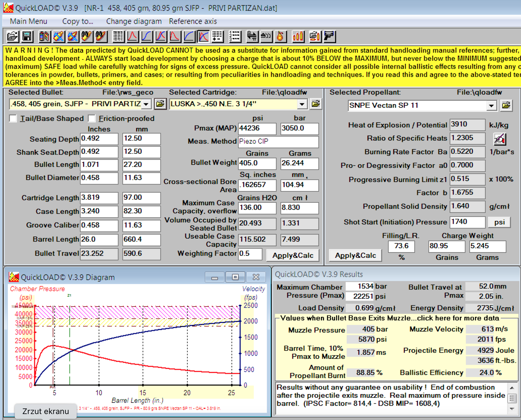The width and height of the screenshot is (521, 420).
Task: Click the toolbar icon with arrows left of target
Action: pos(266,36)
